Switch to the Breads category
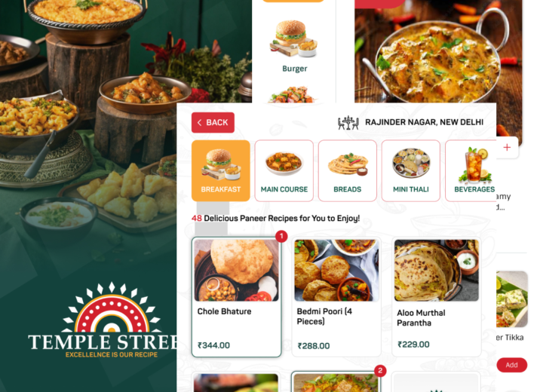 click(348, 170)
